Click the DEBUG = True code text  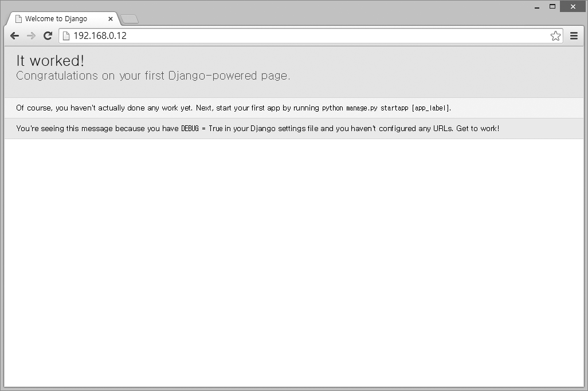pos(202,129)
